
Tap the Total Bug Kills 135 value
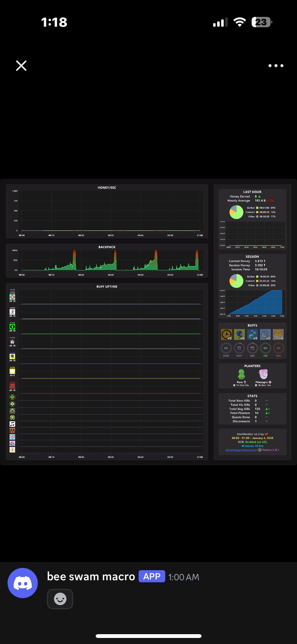[x=257, y=409]
